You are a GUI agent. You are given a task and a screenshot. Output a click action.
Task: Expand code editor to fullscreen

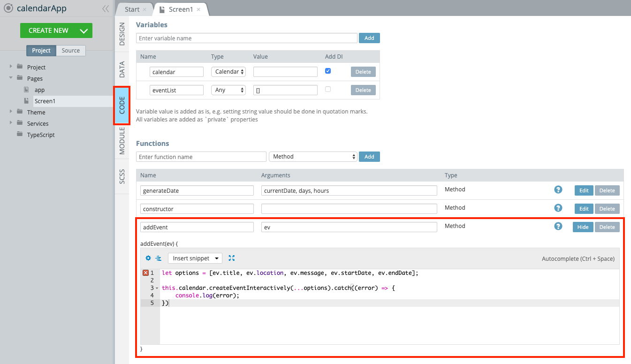point(231,258)
